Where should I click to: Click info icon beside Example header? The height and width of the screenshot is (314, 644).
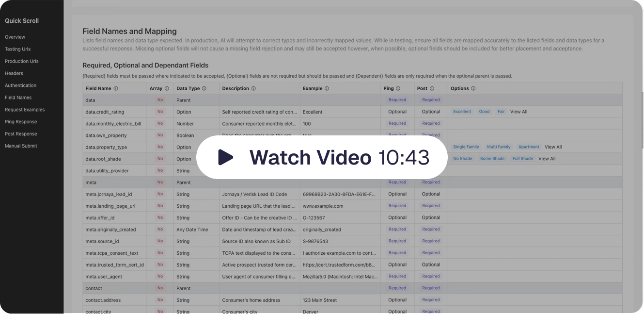pos(327,89)
